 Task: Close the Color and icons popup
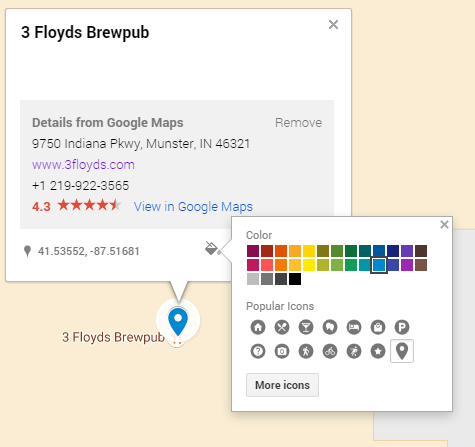point(444,224)
